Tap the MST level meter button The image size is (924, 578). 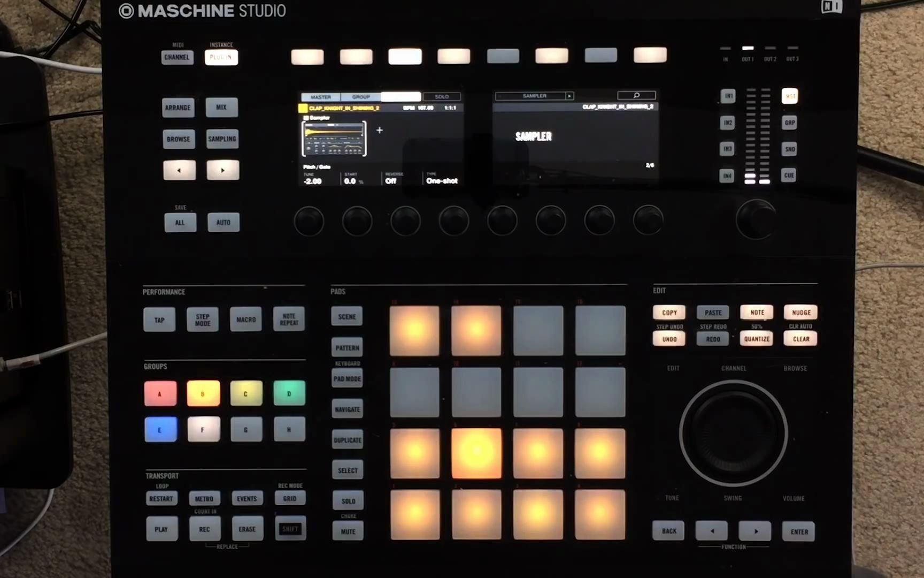click(790, 96)
